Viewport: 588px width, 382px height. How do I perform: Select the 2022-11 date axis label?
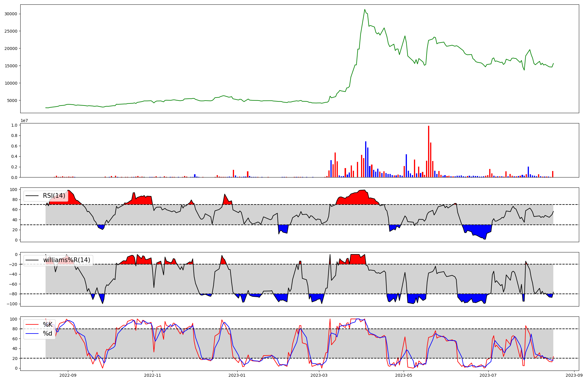click(153, 375)
